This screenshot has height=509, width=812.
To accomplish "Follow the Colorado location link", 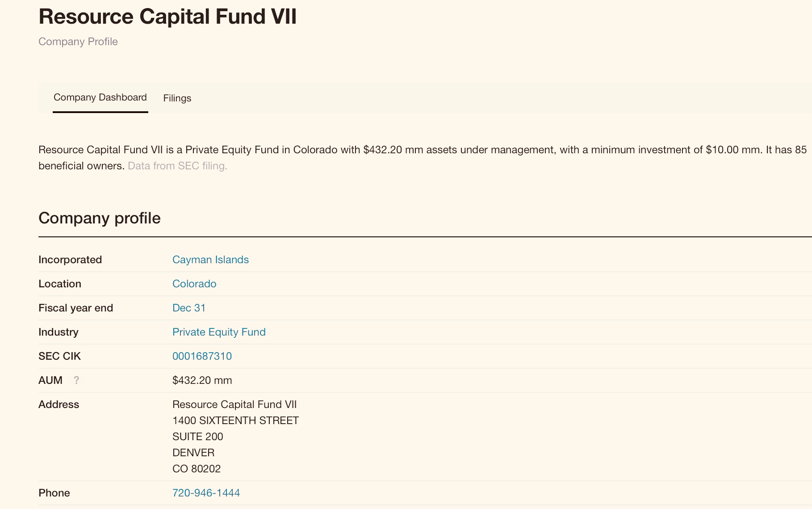I will [x=194, y=284].
